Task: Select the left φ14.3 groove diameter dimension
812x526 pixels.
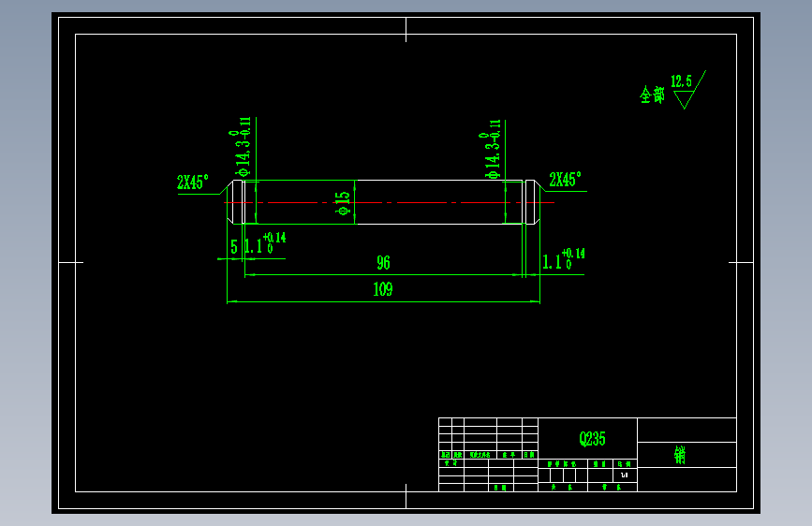Action: [241, 148]
